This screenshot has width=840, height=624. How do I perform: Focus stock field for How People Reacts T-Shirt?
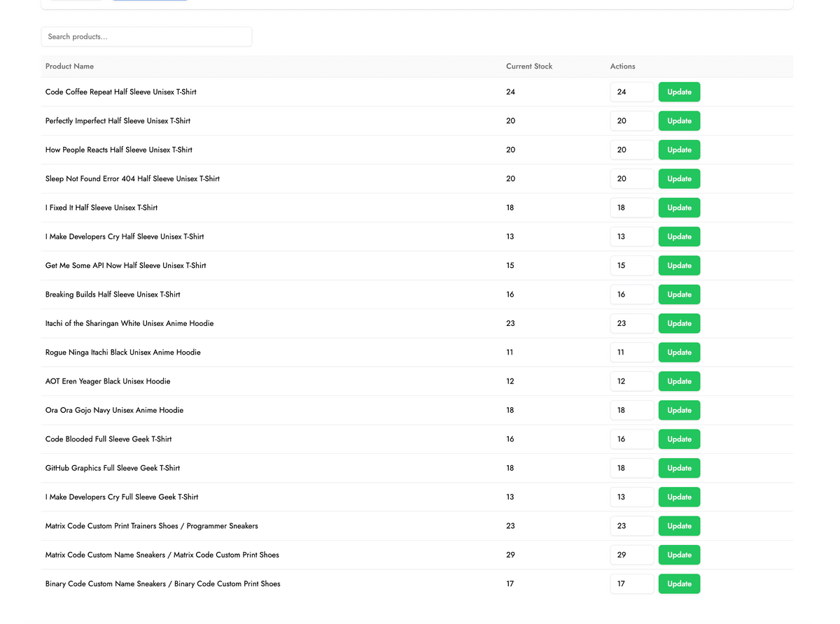point(631,150)
